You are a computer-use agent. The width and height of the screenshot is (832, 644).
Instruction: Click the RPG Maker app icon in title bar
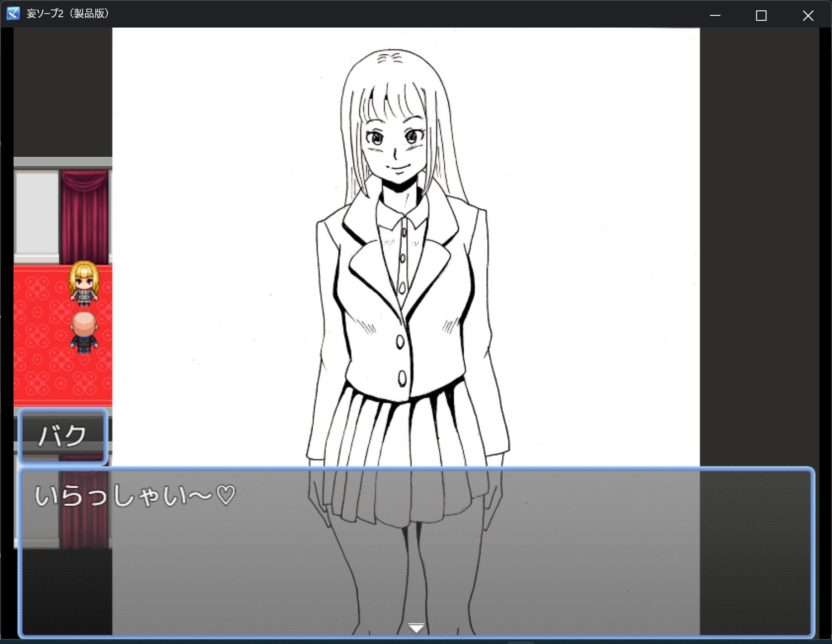[x=12, y=14]
